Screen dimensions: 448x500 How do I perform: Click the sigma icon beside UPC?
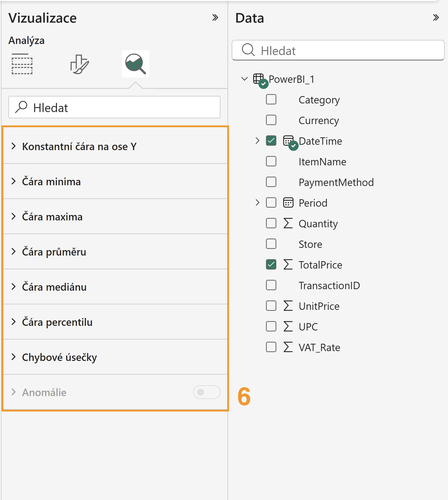[288, 327]
